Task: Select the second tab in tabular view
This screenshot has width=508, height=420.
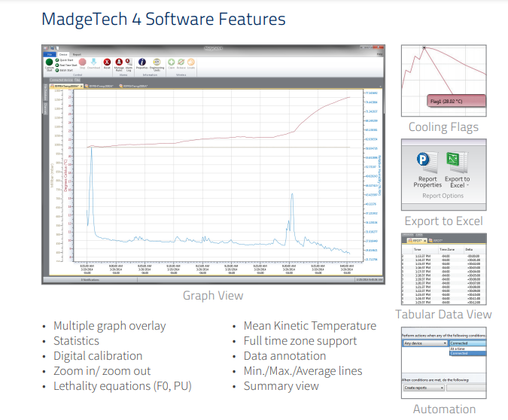Action: tap(436, 240)
